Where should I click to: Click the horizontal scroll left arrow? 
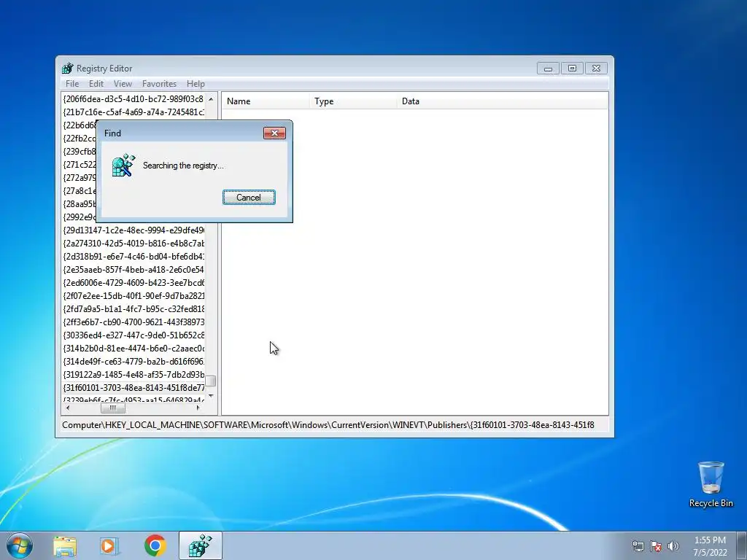(x=68, y=408)
